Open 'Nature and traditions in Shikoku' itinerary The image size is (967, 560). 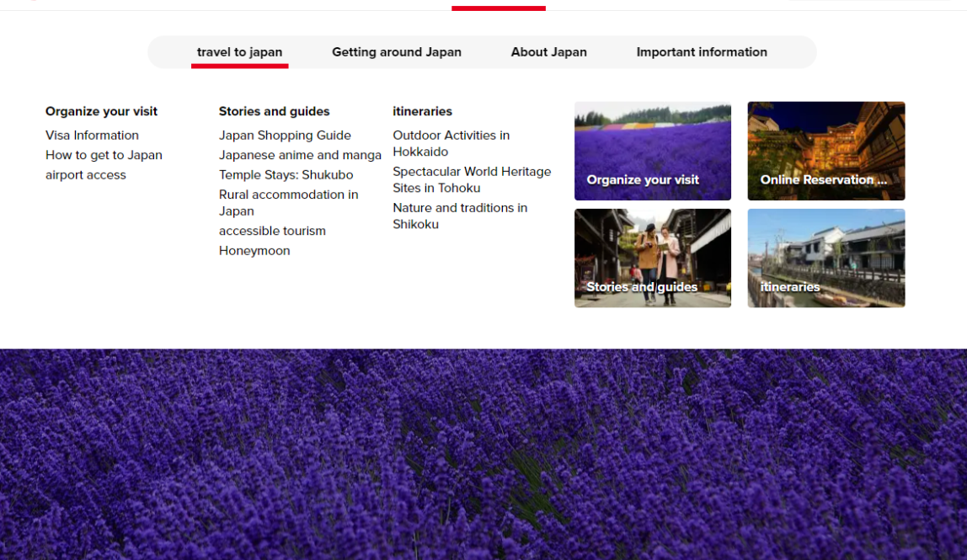[459, 216]
